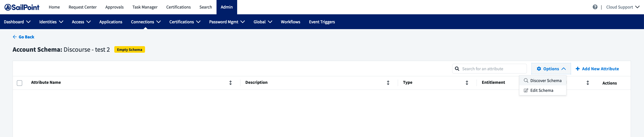Open the Password Mgmt dropdown
This screenshot has width=644, height=137.
227,22
